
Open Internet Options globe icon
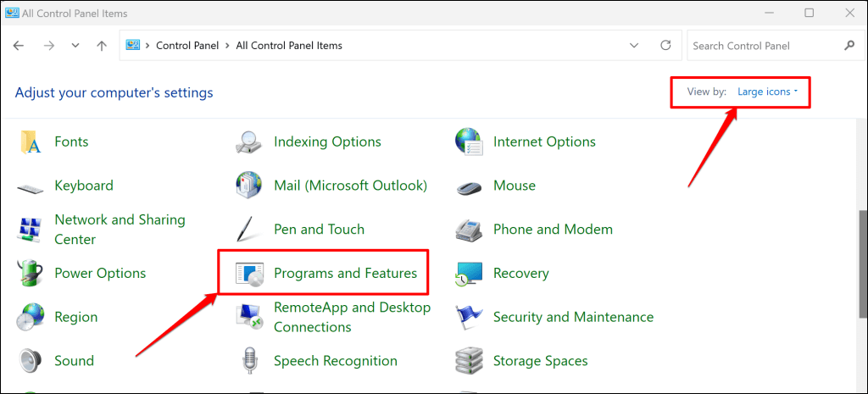(x=468, y=142)
